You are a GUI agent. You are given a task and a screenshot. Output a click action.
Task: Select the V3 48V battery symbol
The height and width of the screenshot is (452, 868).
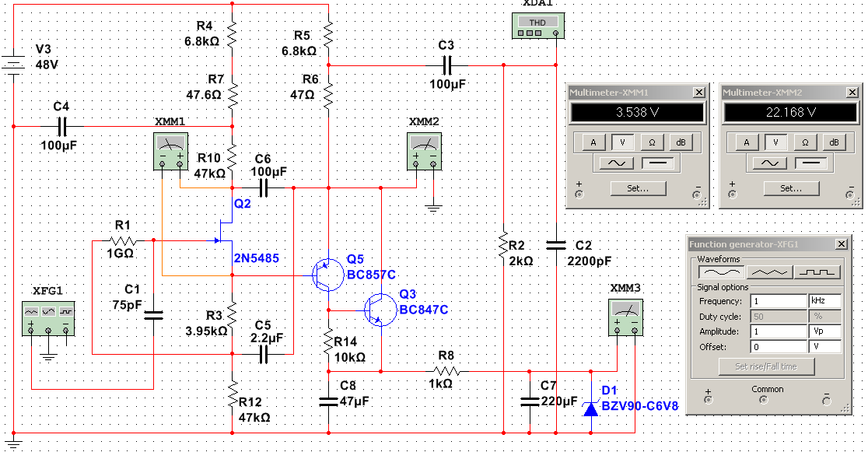click(14, 64)
